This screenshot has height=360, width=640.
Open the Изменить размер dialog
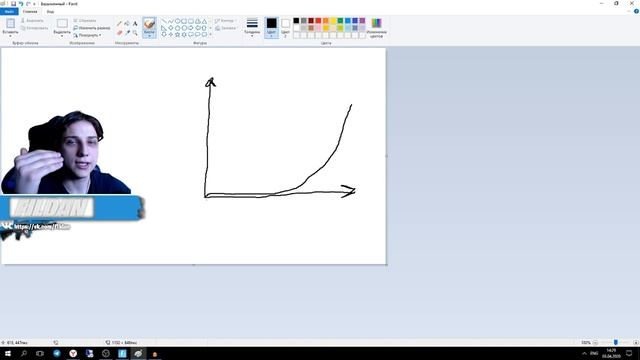[x=92, y=28]
